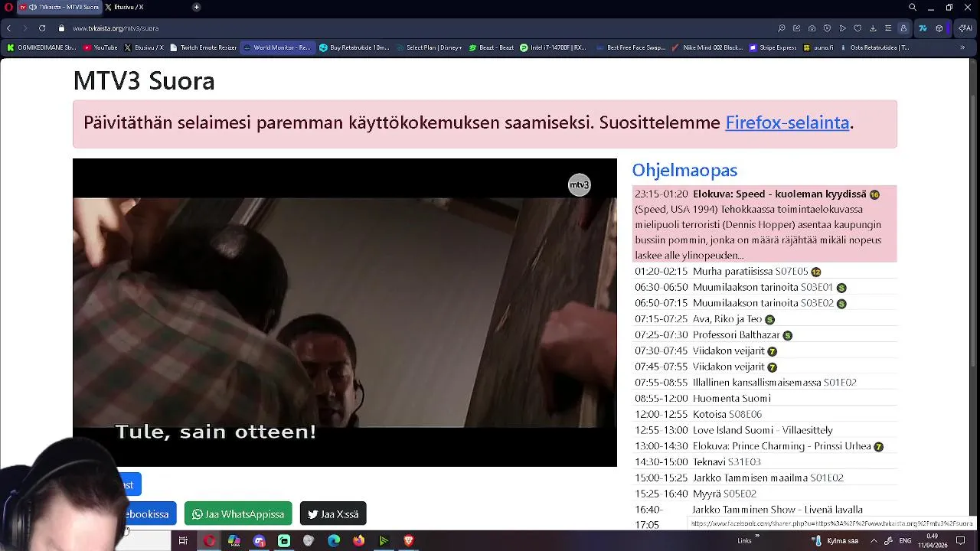Open the tab search magnifier icon
The height and width of the screenshot is (551, 980).
(913, 7)
